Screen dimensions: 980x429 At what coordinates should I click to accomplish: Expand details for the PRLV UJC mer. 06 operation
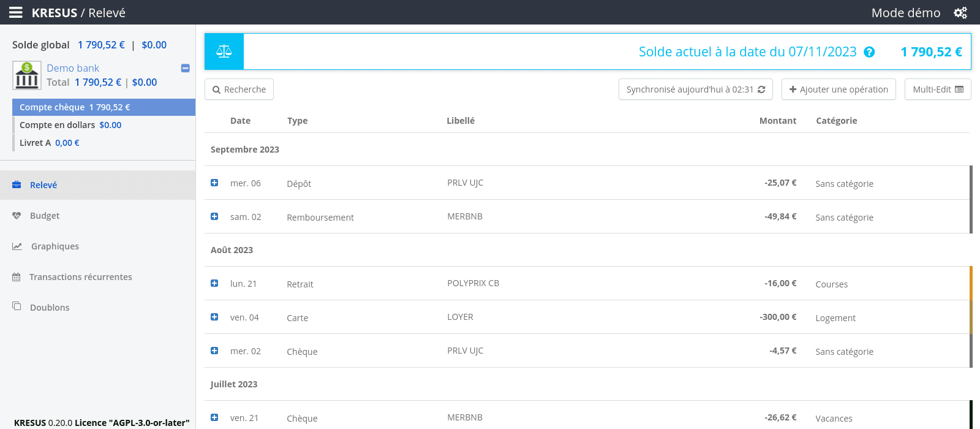[214, 183]
